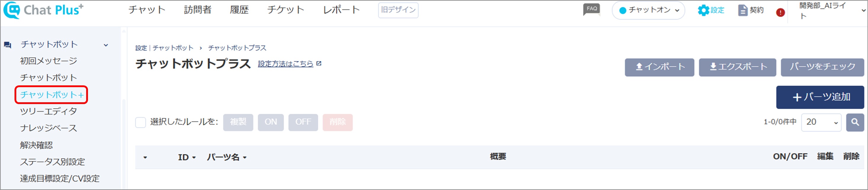Toggle the チャットオン status selector
This screenshot has height=190, width=868.
[648, 10]
